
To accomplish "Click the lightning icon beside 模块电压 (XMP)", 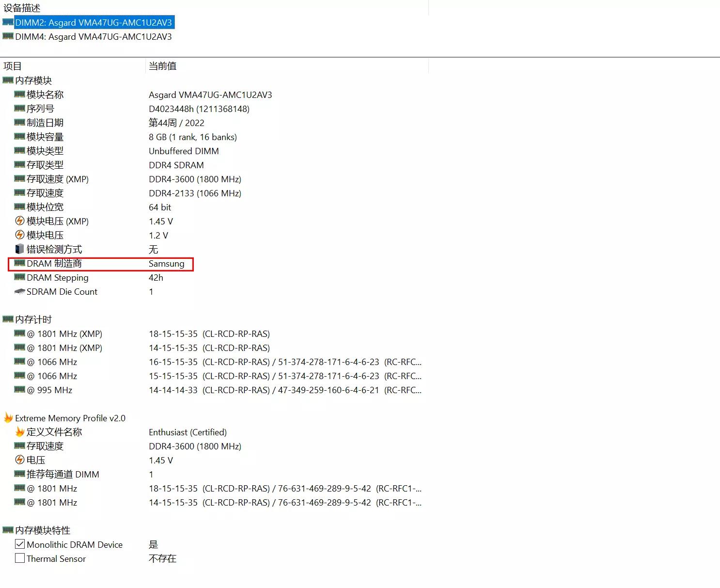I will [19, 221].
